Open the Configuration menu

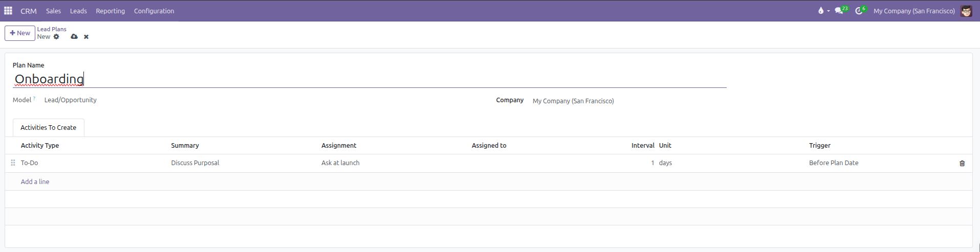[x=154, y=11]
